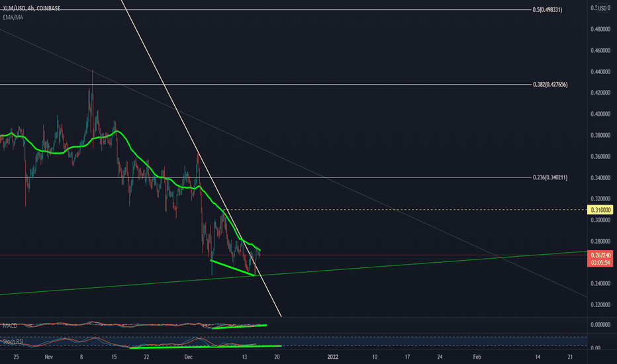
Task: Click the 0.240000 price axis value
Action: pyautogui.click(x=600, y=284)
